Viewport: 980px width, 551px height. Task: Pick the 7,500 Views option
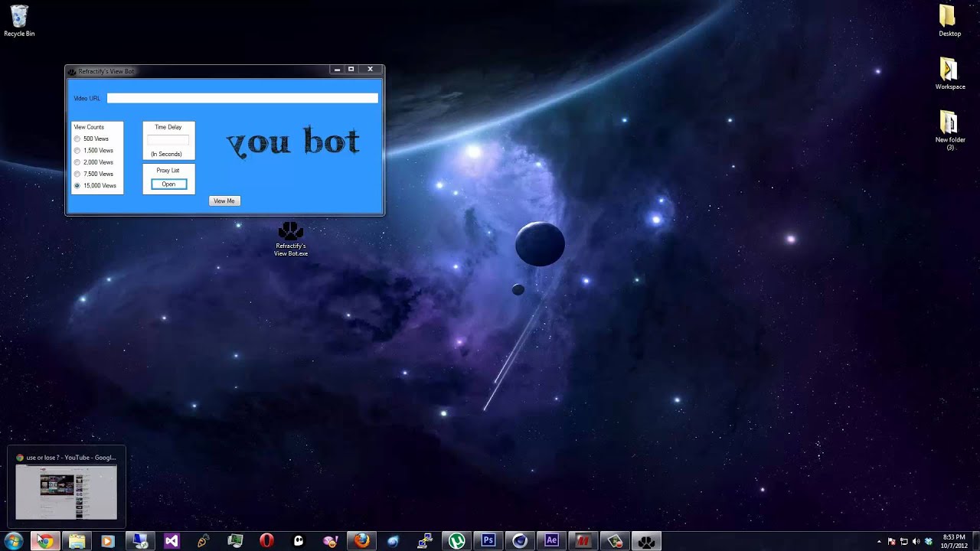tap(77, 174)
